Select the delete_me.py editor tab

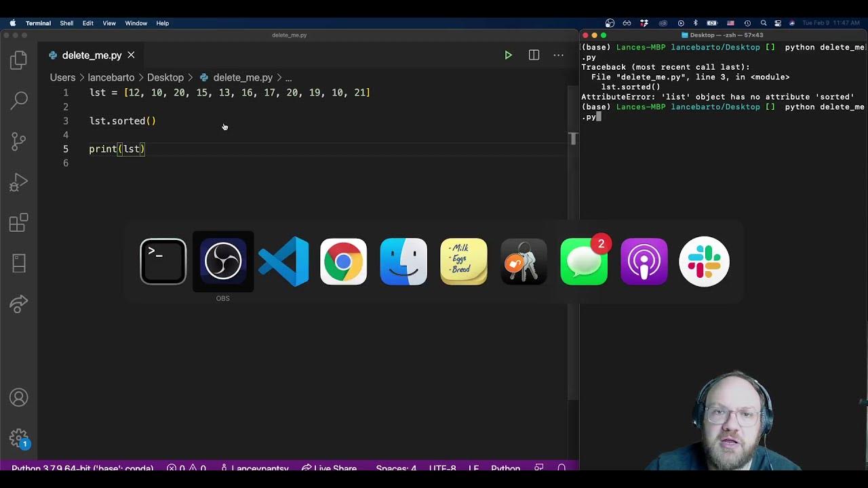click(x=92, y=56)
